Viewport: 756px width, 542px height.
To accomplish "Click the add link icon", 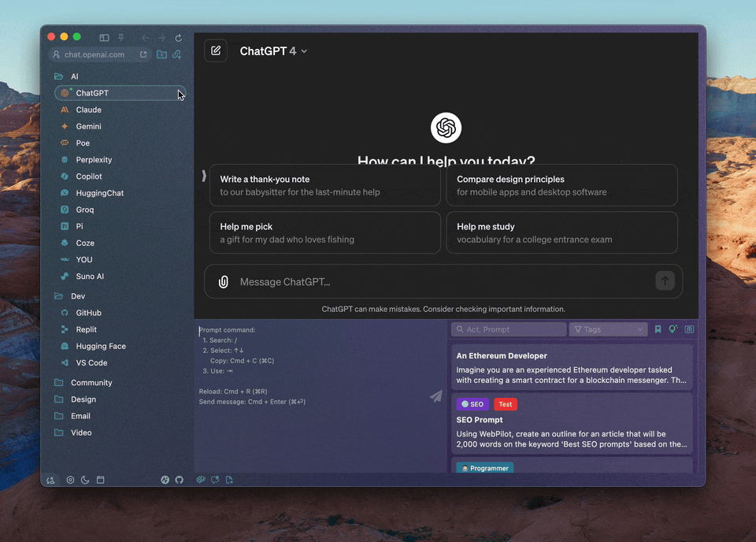I will pyautogui.click(x=177, y=54).
